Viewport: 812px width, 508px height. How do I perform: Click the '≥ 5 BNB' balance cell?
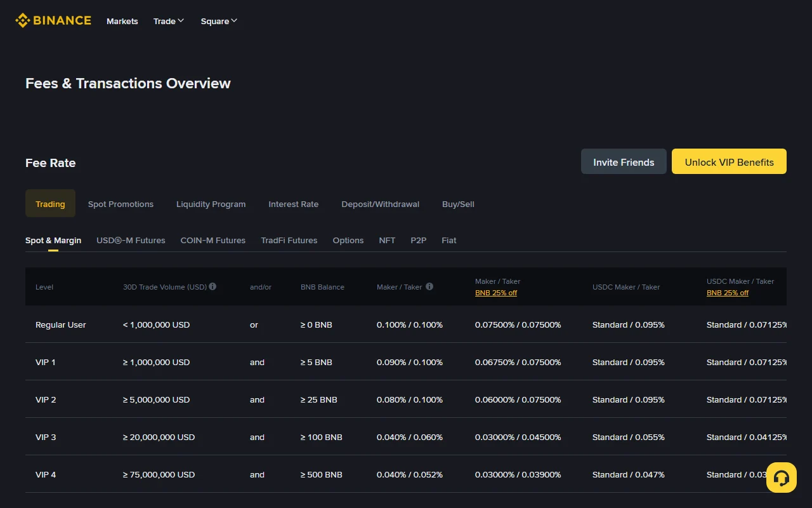click(x=317, y=362)
